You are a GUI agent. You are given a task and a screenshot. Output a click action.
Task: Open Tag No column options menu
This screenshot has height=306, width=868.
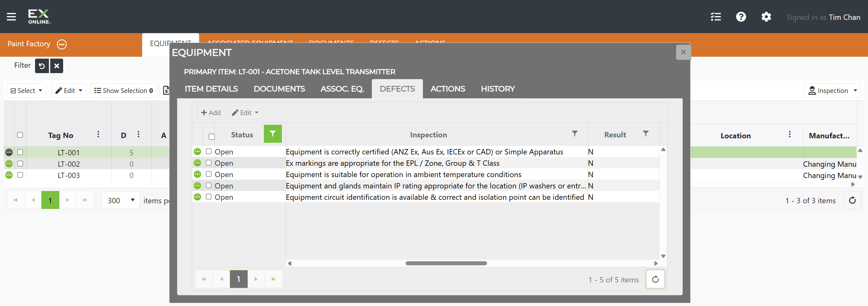[98, 135]
